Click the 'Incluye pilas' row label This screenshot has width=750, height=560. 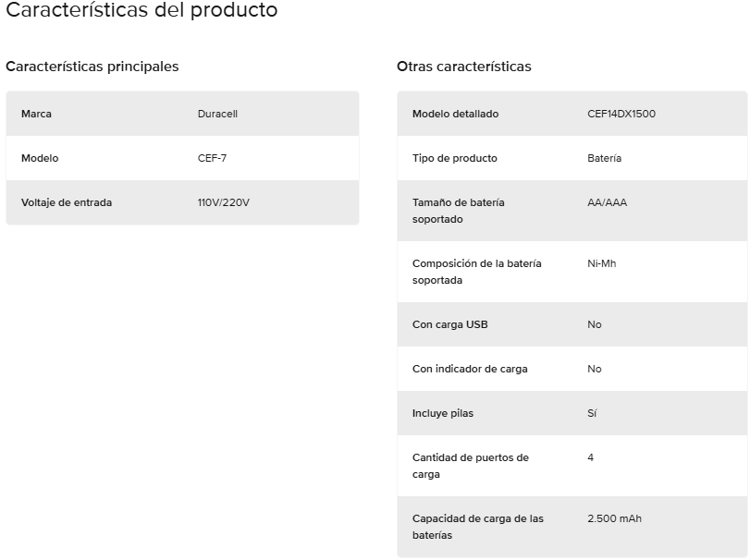tap(442, 413)
